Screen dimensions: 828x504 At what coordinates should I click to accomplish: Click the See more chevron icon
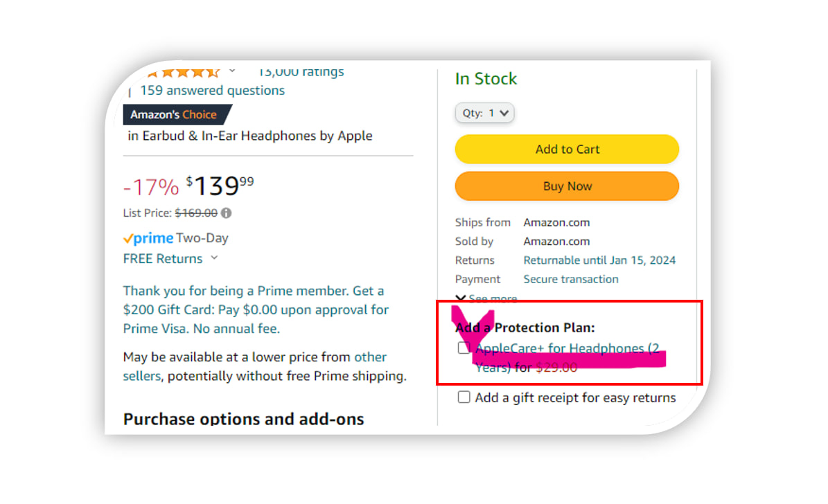461,298
